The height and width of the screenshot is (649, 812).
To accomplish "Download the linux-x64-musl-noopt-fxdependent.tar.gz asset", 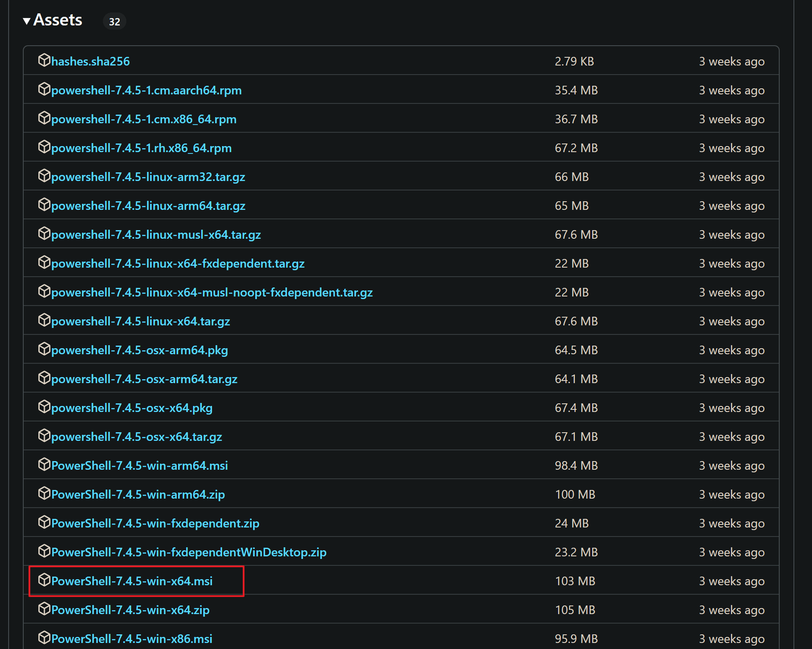I will coord(212,292).
